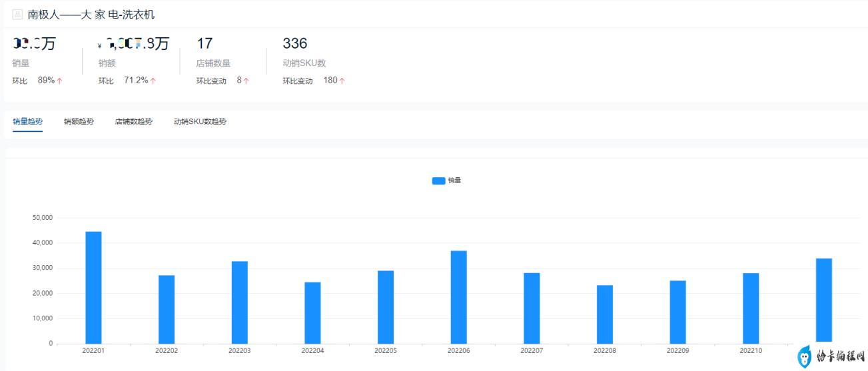Click the red up arrow after 71.2%
The height and width of the screenshot is (371, 868).
click(153, 81)
